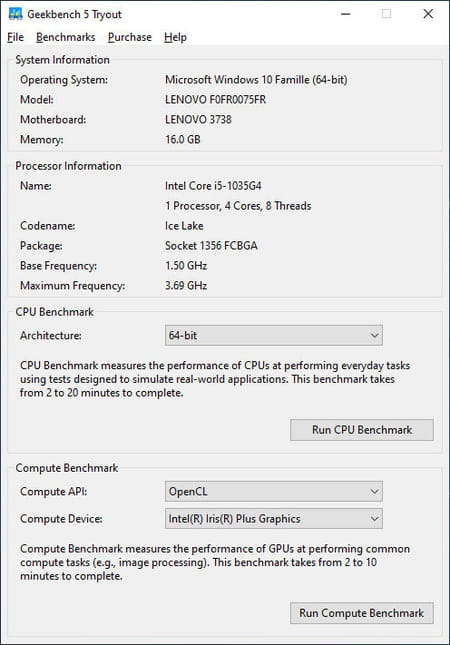Click the Intel Core i5-1035G4 processor name
The width and height of the screenshot is (450, 645).
[213, 186]
